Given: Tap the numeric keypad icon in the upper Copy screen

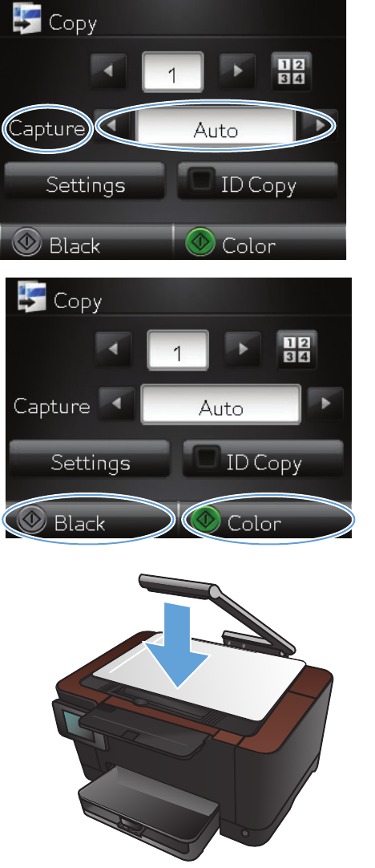Looking at the screenshot, I should pyautogui.click(x=291, y=72).
